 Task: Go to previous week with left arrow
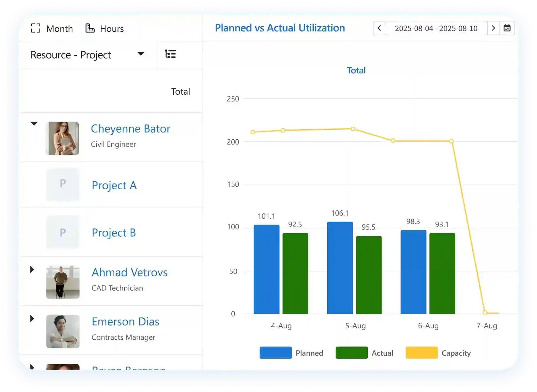pyautogui.click(x=379, y=28)
